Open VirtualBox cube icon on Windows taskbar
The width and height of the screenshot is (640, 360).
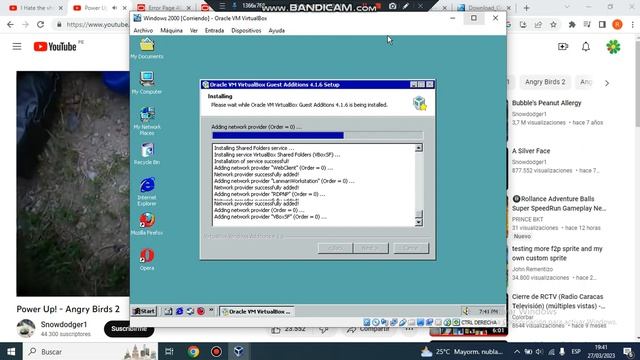point(239,351)
